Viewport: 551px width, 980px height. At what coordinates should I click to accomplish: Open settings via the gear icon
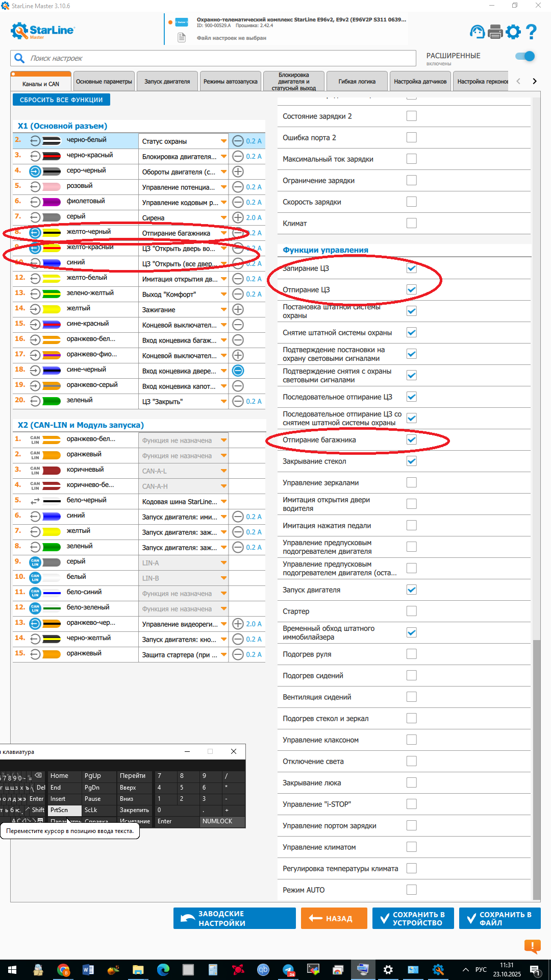513,32
